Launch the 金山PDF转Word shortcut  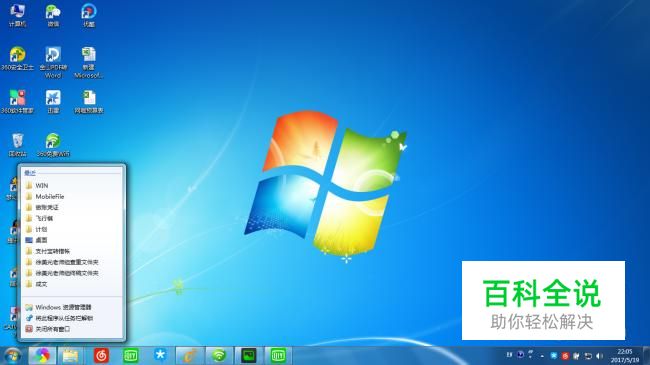[53, 63]
